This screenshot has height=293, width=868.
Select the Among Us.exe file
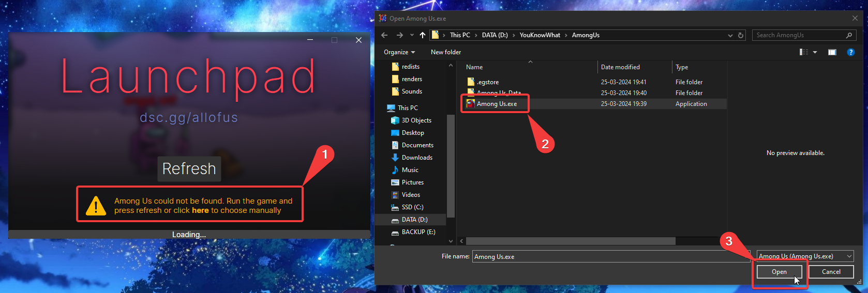(x=497, y=104)
